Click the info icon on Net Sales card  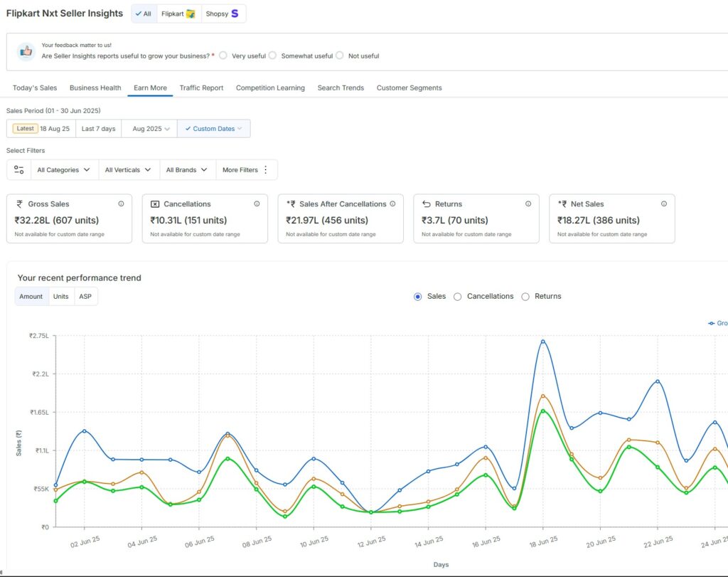click(664, 204)
